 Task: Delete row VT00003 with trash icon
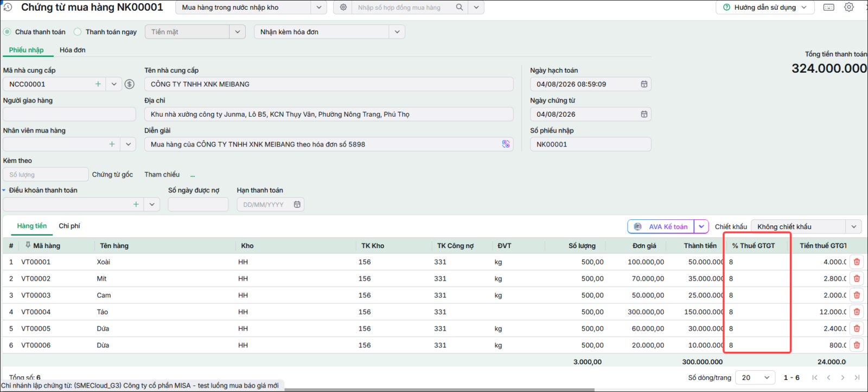tap(857, 295)
